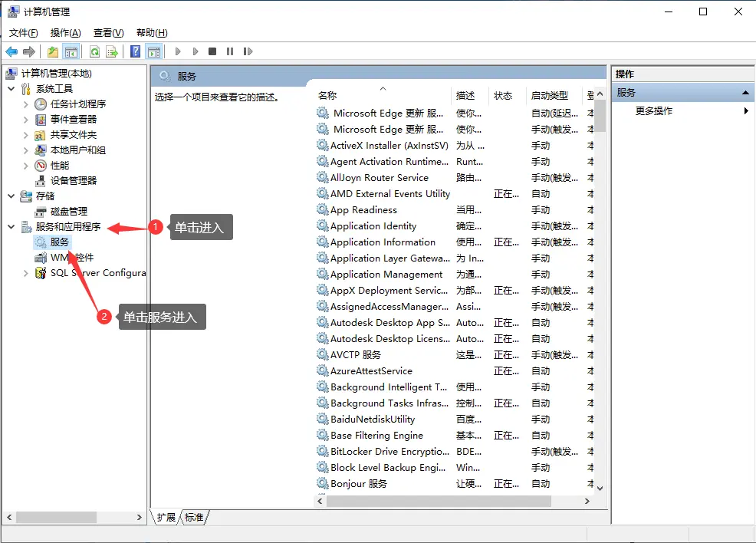Screen dimensions: 756x543
Task: Select 服务 in the left tree
Action: [59, 242]
